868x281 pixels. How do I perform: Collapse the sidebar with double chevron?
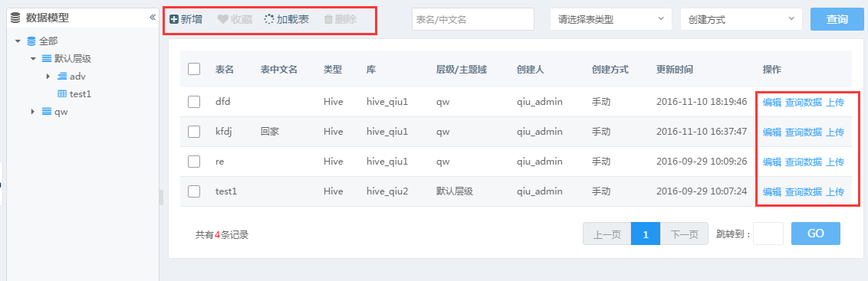pyautogui.click(x=153, y=18)
